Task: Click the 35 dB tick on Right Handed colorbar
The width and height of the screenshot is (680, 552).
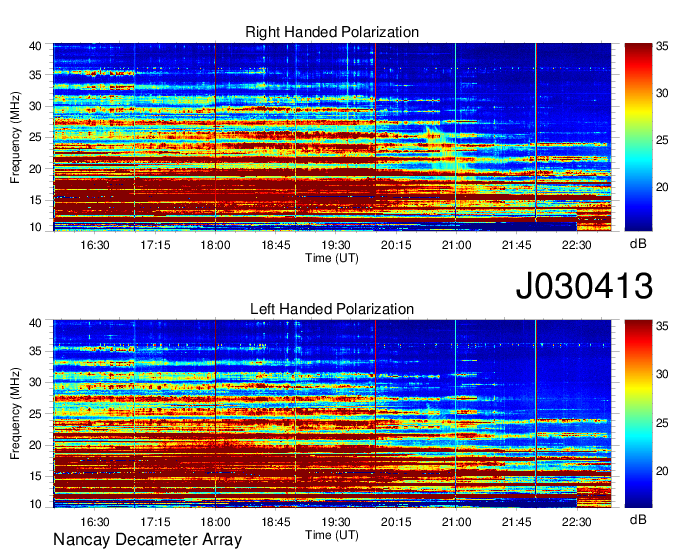Action: pyautogui.click(x=662, y=46)
